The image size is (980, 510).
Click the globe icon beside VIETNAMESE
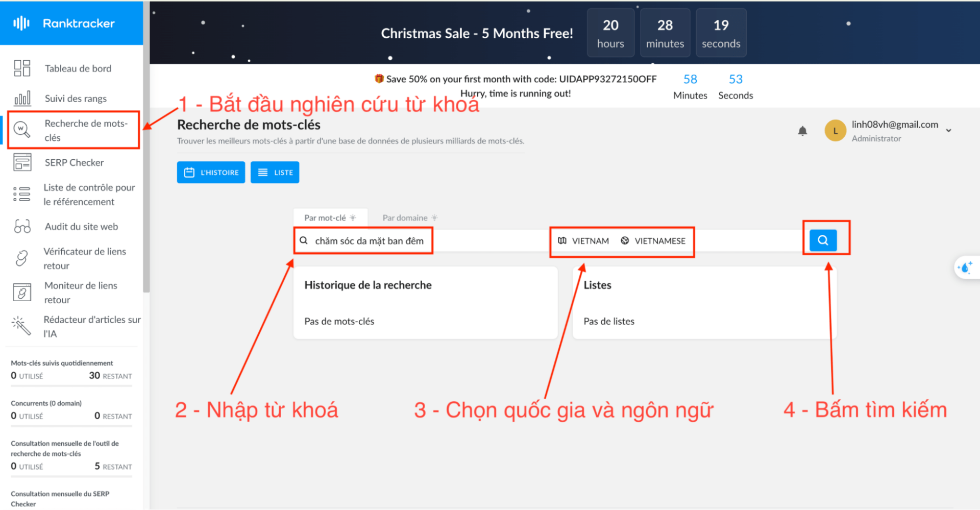(625, 240)
